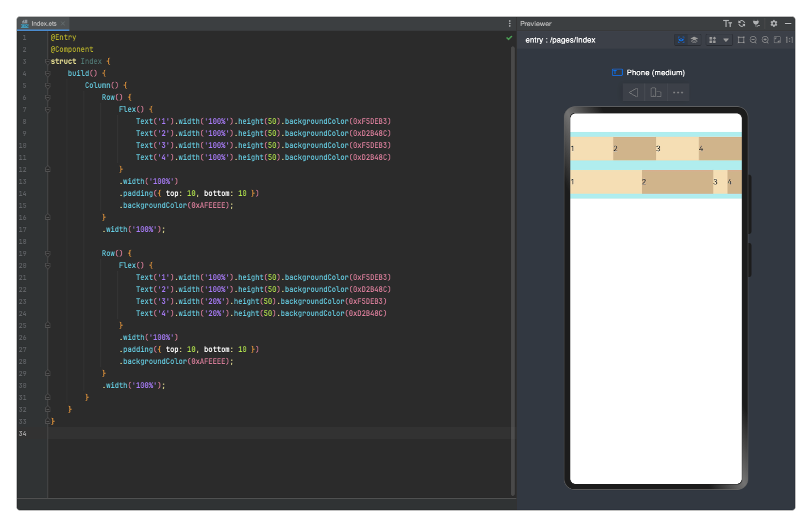The image size is (812, 527).
Task: Collapse the second Flex() block at line 20
Action: point(48,265)
